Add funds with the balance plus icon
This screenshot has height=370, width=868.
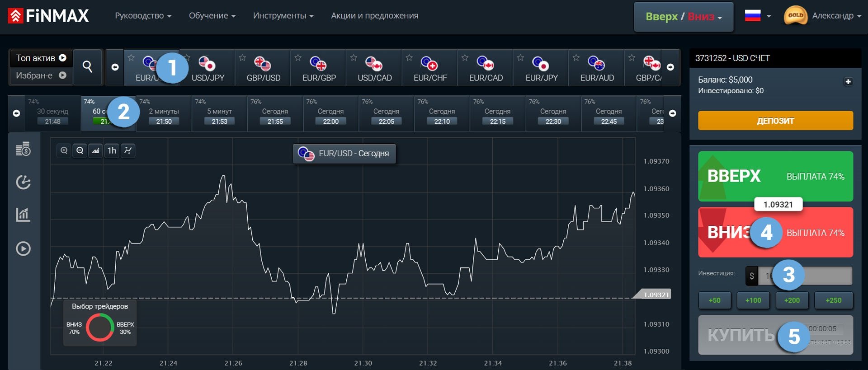(848, 81)
